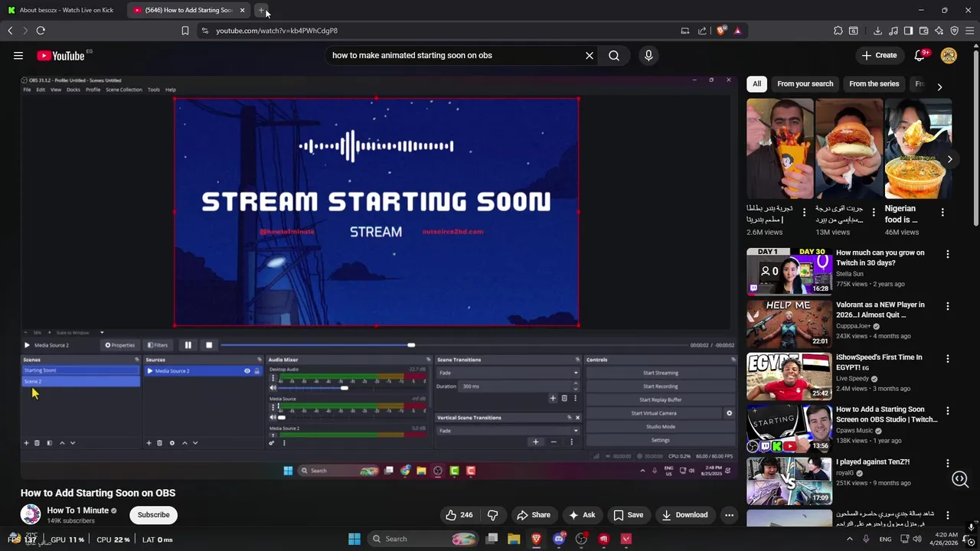Reload the page in the browser

pos(41,31)
